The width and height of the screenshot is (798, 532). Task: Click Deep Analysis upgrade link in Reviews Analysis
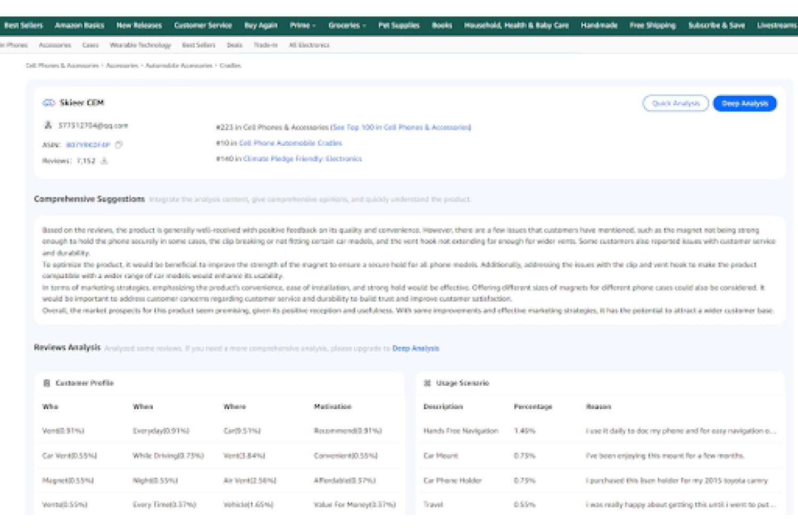pos(415,348)
